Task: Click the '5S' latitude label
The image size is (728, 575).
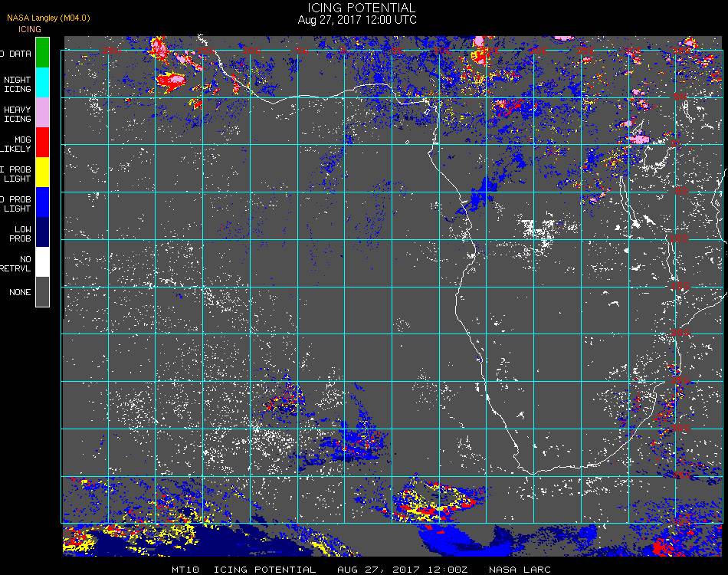Action: click(681, 191)
